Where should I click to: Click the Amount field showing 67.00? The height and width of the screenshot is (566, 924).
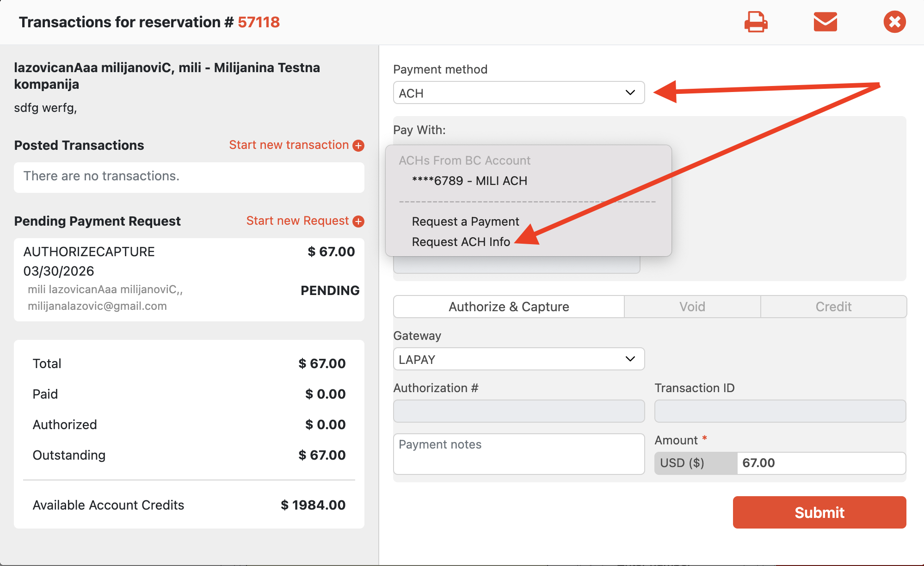click(x=820, y=463)
